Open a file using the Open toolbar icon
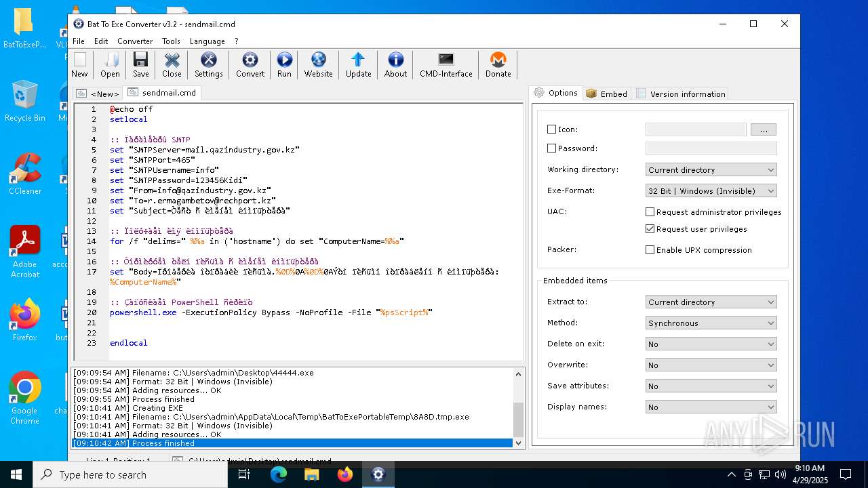Image resolution: width=868 pixels, height=488 pixels. coord(110,65)
